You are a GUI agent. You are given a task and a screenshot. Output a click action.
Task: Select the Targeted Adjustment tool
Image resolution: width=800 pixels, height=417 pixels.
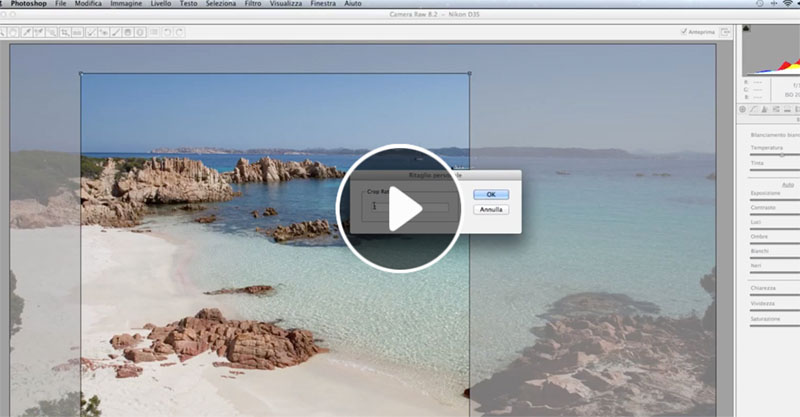coord(52,33)
